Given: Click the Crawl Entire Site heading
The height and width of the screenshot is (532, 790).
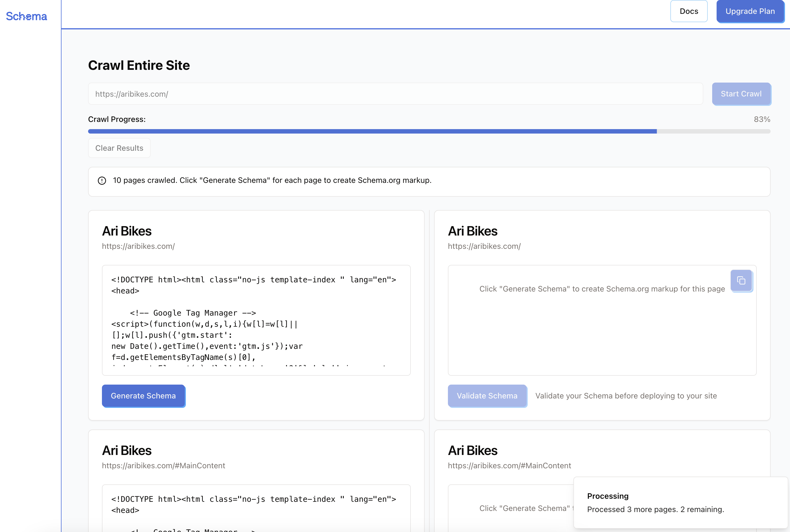Looking at the screenshot, I should 139,65.
